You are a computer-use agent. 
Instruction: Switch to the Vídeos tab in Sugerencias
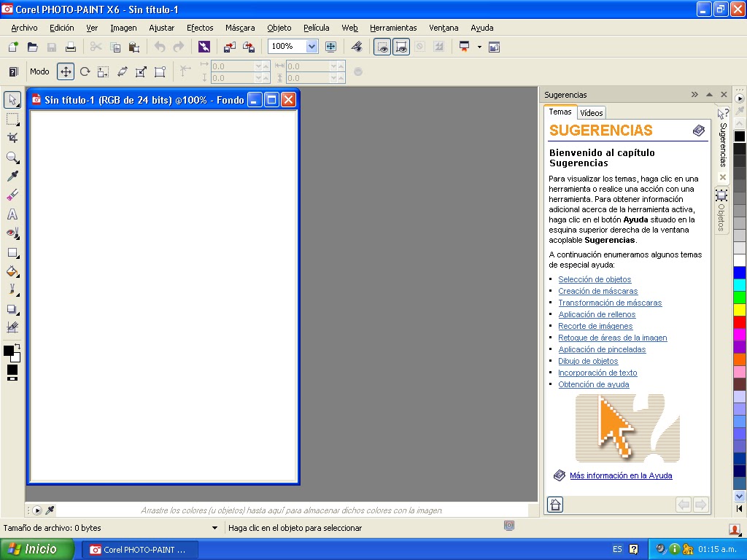click(x=591, y=112)
